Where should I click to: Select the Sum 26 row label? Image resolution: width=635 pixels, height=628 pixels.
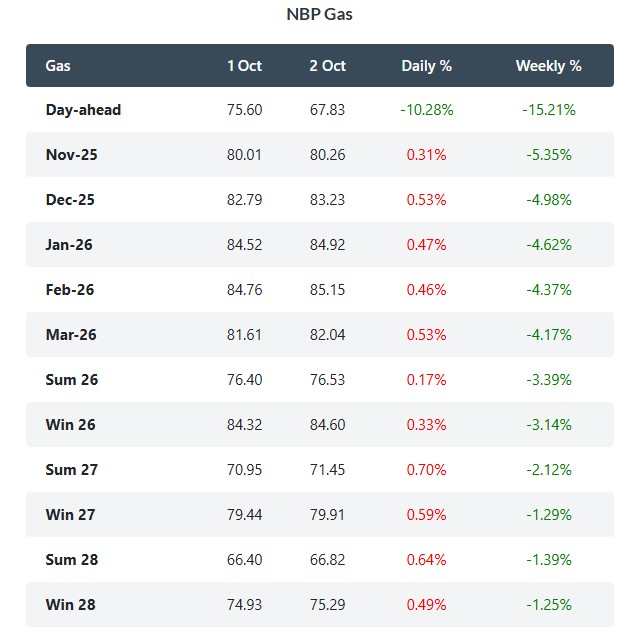coord(72,380)
